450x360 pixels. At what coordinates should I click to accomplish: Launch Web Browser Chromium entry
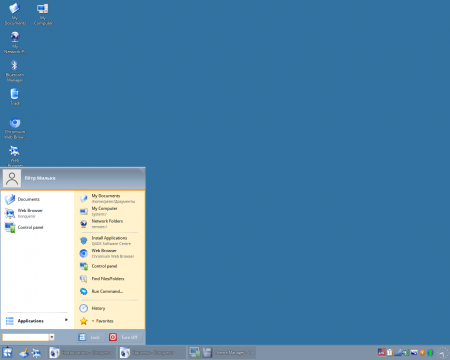(x=109, y=253)
